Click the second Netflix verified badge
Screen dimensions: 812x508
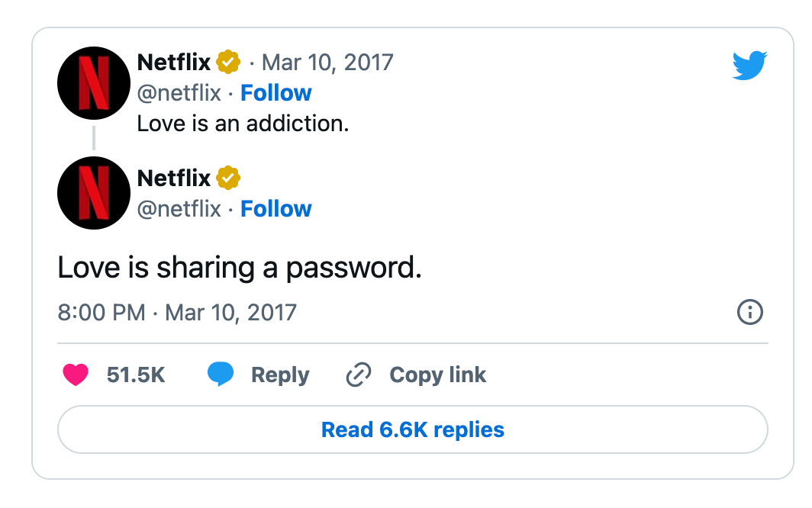(x=228, y=178)
